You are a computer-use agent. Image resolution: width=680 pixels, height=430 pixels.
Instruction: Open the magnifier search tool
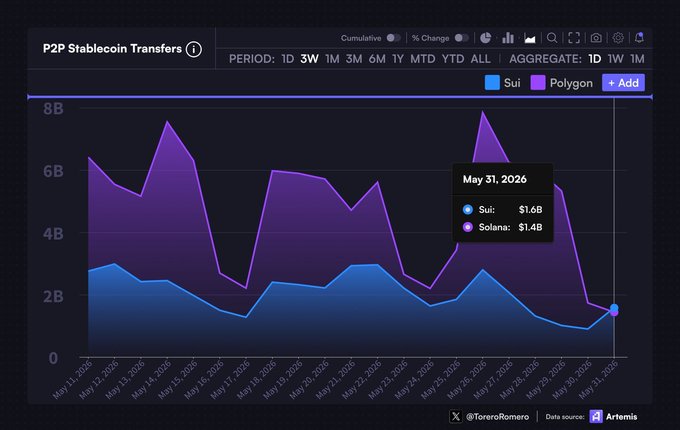click(552, 38)
